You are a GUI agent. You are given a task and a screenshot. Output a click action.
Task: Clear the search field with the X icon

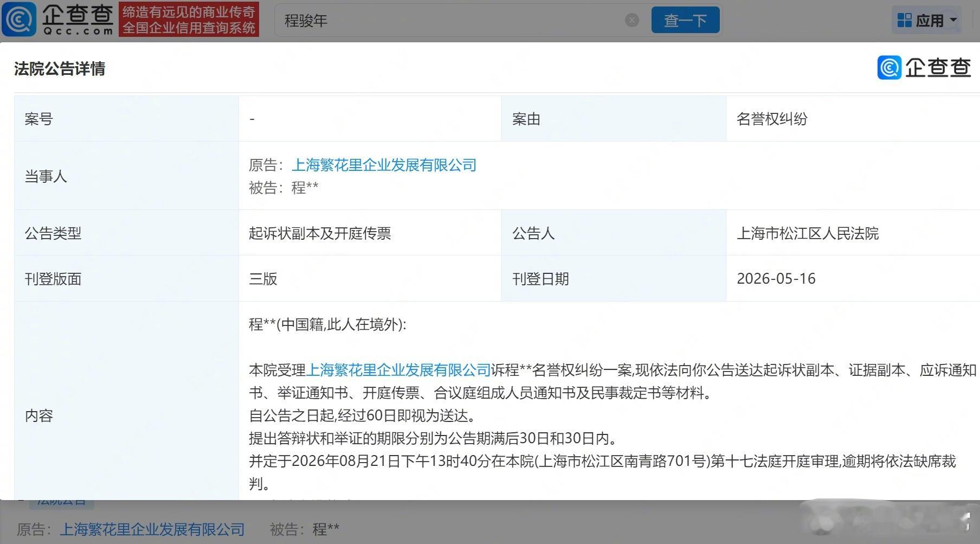[631, 21]
